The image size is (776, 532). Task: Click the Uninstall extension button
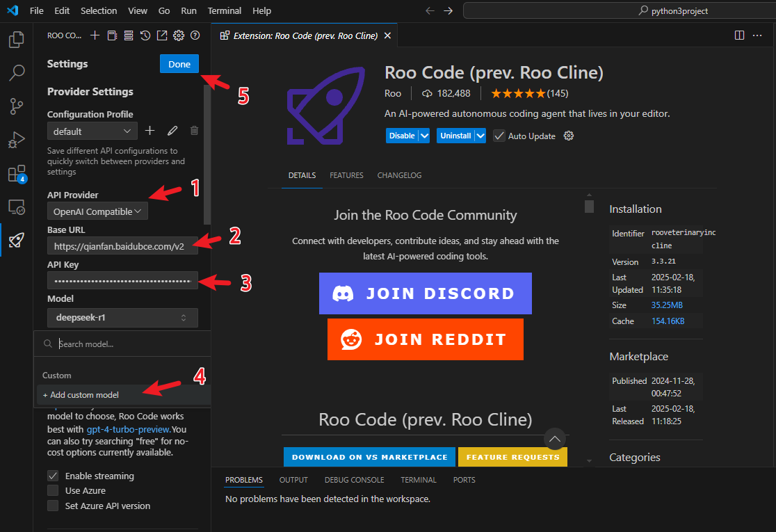coord(455,136)
